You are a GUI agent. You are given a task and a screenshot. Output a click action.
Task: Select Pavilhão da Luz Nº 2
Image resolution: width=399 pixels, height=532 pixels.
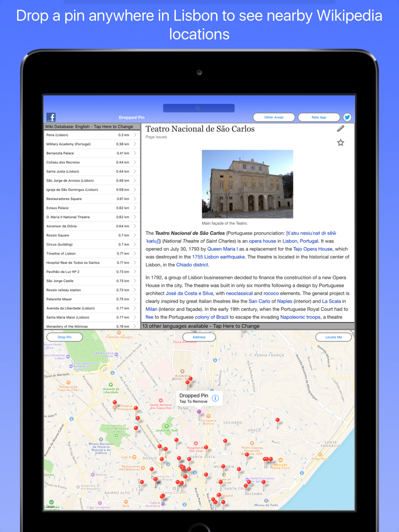pos(92,272)
